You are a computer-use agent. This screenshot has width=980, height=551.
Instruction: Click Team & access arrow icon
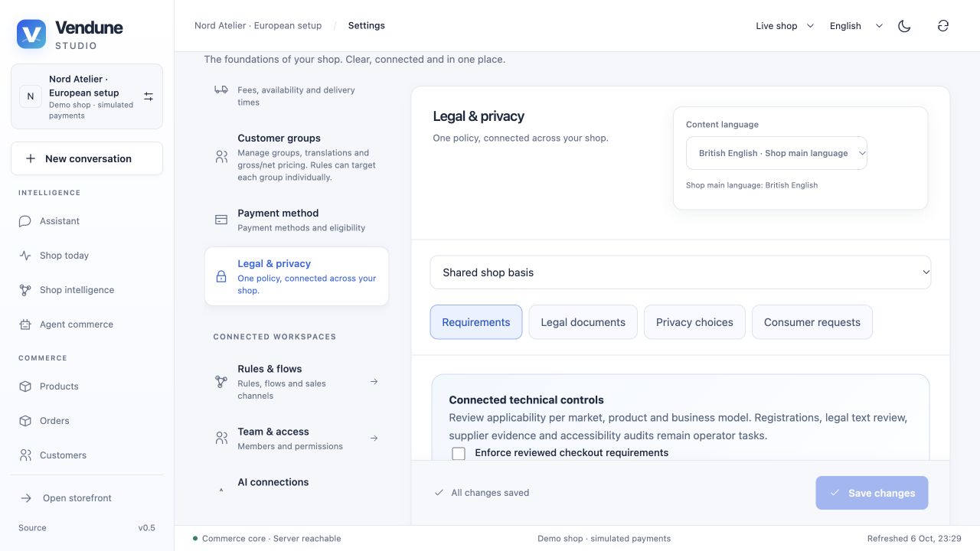pyautogui.click(x=374, y=439)
